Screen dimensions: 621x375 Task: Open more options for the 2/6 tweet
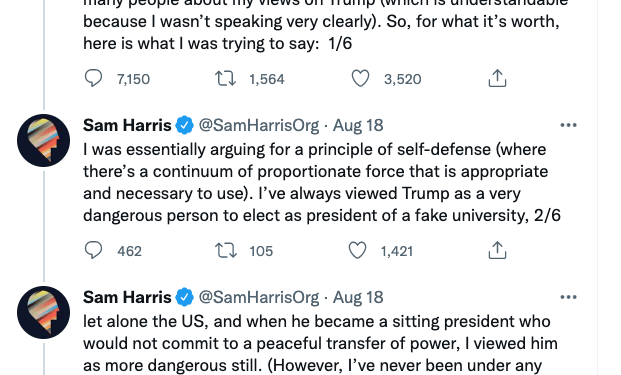(x=568, y=125)
